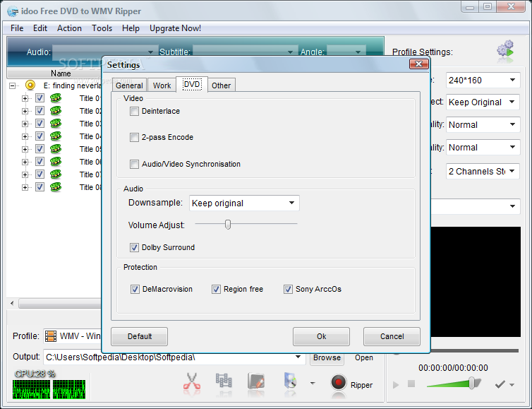Click the checkmark icon below the preview
Image resolution: width=532 pixels, height=409 pixels.
coord(500,384)
